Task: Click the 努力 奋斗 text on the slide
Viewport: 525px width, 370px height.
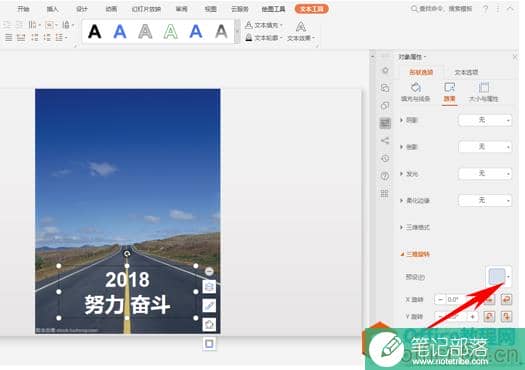Action: (127, 305)
